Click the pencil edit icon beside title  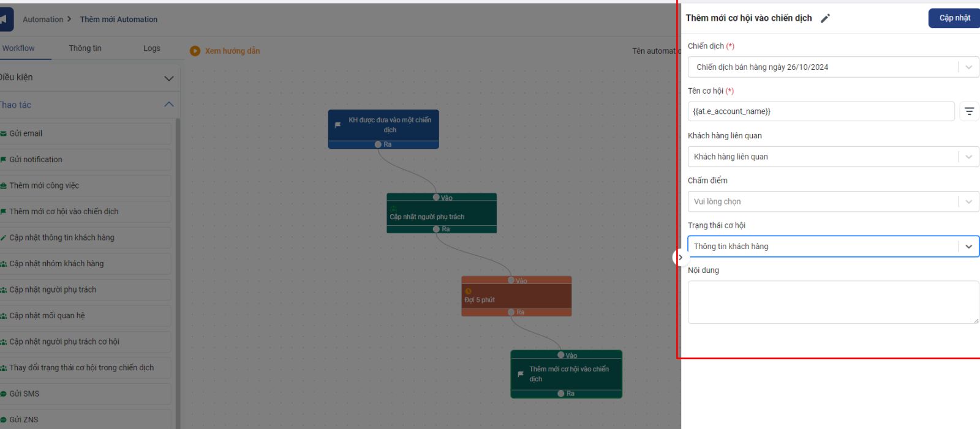825,18
